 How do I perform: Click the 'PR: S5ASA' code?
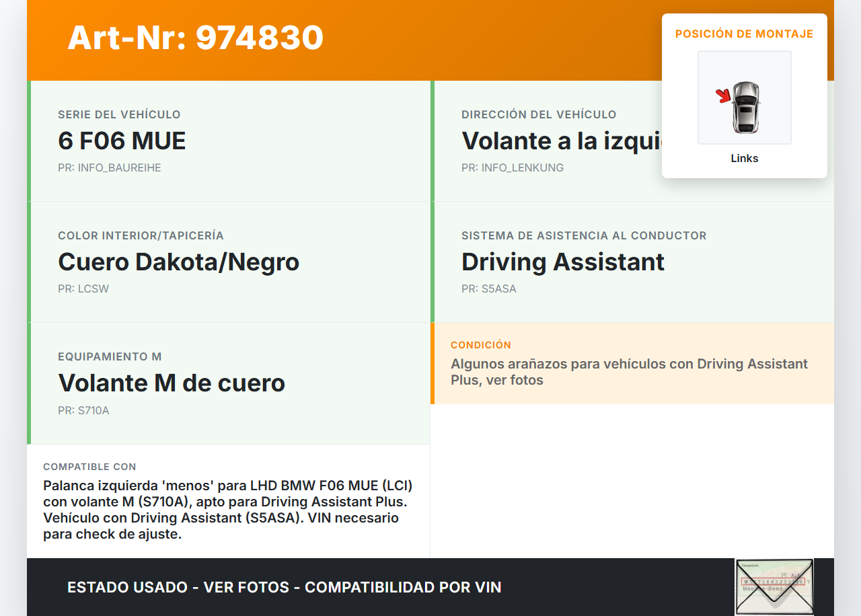[x=488, y=289]
